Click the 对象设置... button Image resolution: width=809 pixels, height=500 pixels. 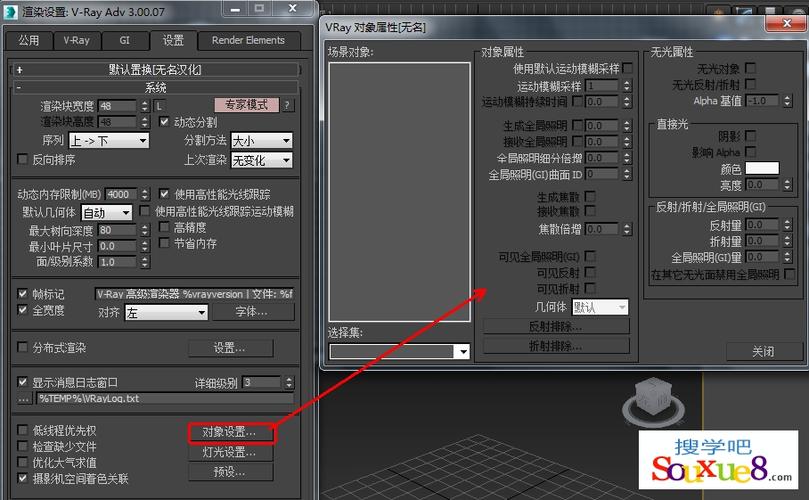coord(230,432)
